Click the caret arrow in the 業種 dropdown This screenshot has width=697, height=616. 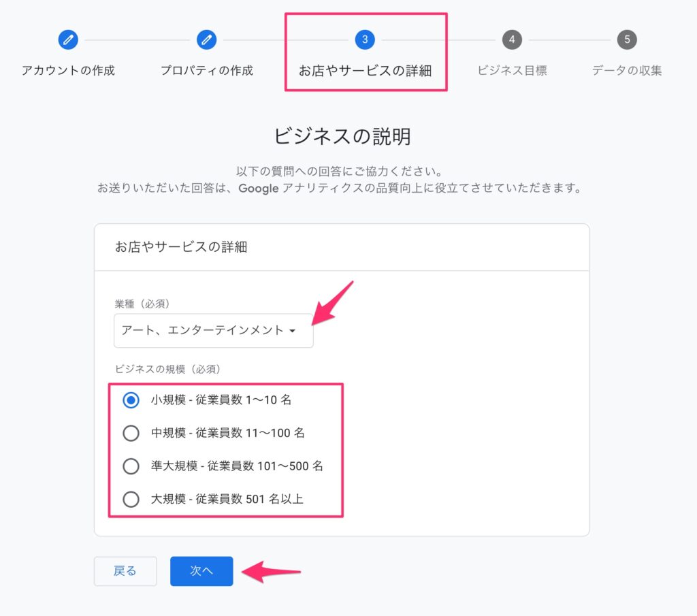click(293, 331)
